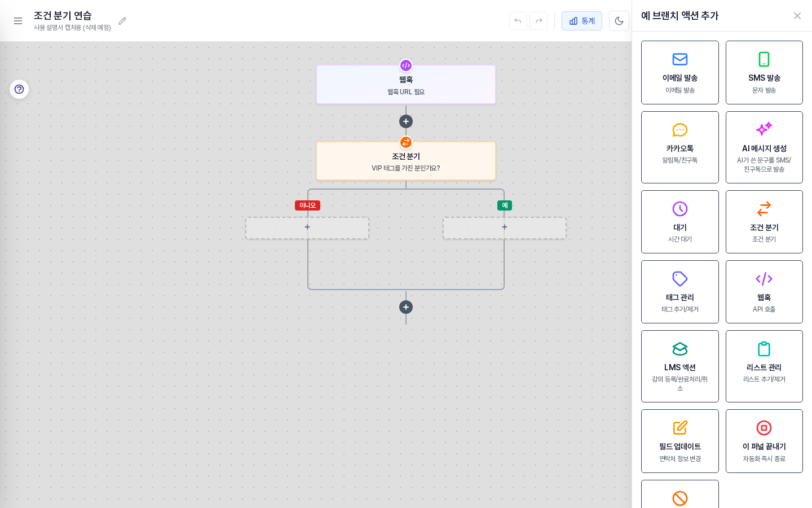Add an action to the 예 branch

pyautogui.click(x=505, y=227)
